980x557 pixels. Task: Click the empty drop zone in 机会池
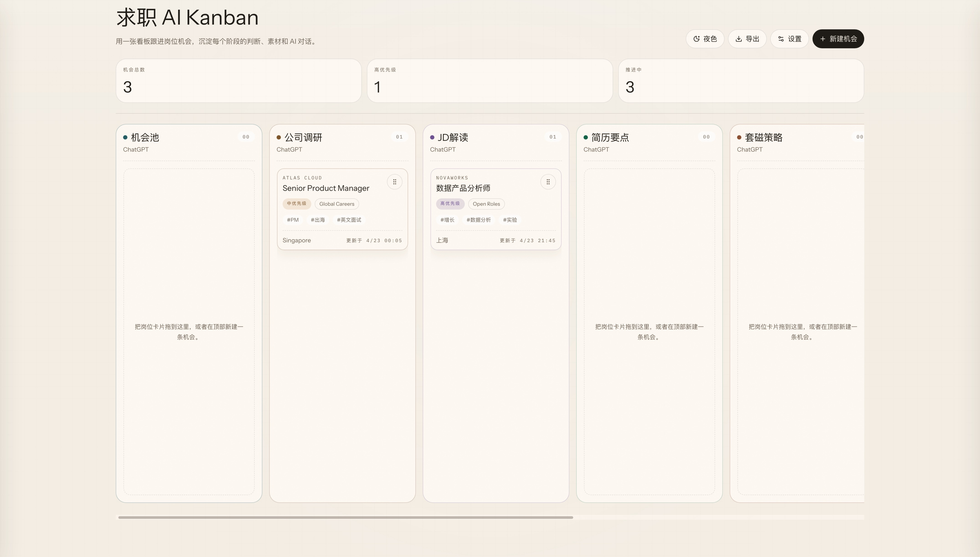click(x=189, y=332)
